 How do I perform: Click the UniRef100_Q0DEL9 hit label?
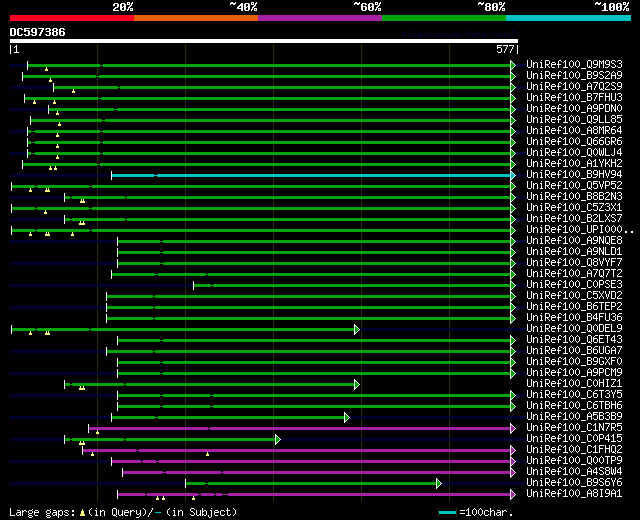(x=574, y=329)
